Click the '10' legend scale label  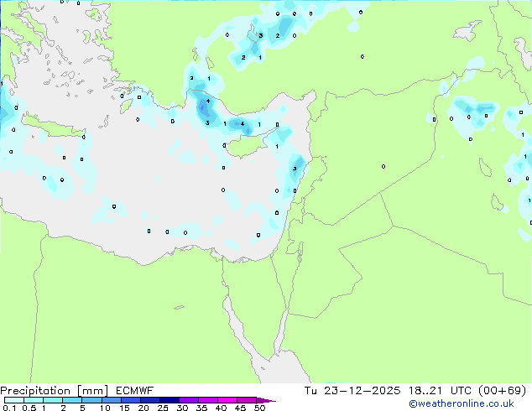(x=105, y=408)
